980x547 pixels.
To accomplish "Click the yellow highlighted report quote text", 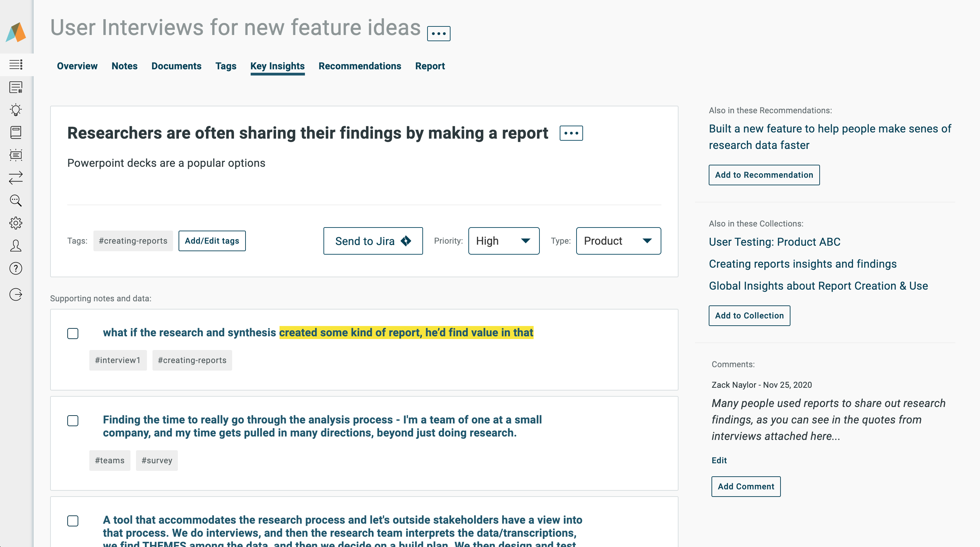I will (406, 333).
